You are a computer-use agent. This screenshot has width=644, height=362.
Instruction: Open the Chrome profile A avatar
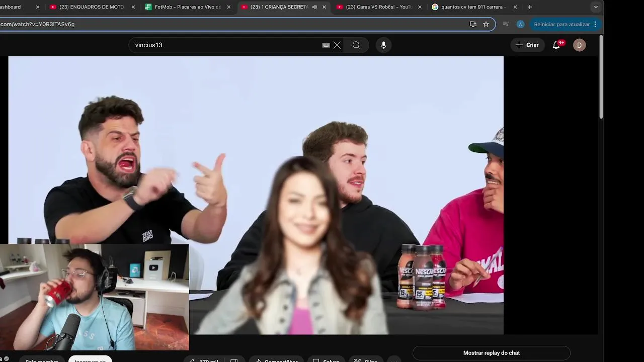click(520, 24)
